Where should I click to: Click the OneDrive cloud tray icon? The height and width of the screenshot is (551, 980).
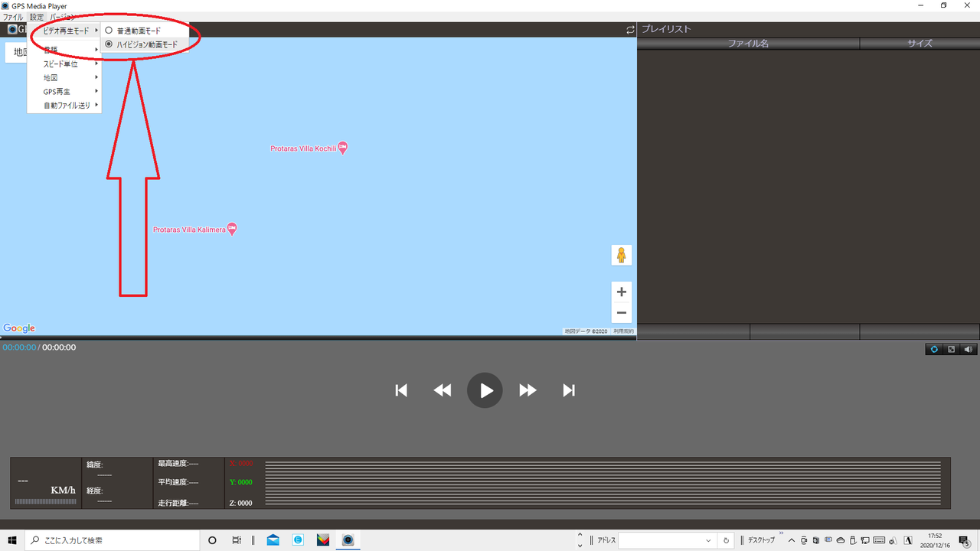tap(841, 540)
